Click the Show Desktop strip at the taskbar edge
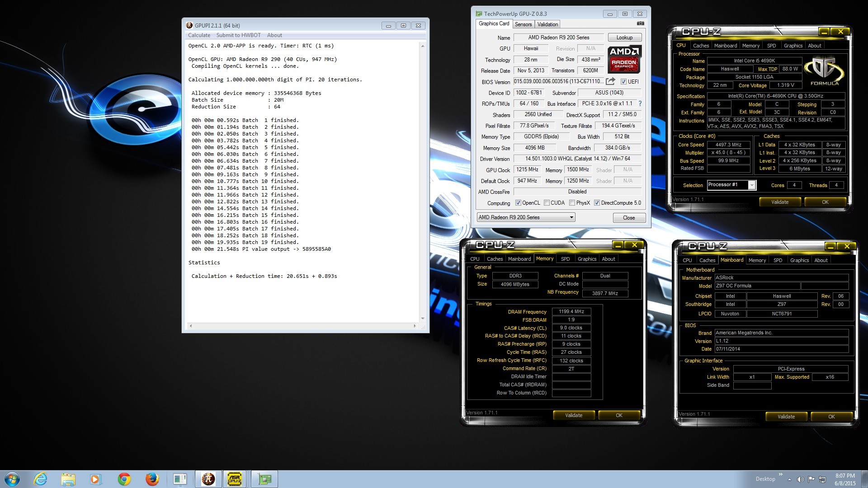The height and width of the screenshot is (488, 868). tap(865, 479)
